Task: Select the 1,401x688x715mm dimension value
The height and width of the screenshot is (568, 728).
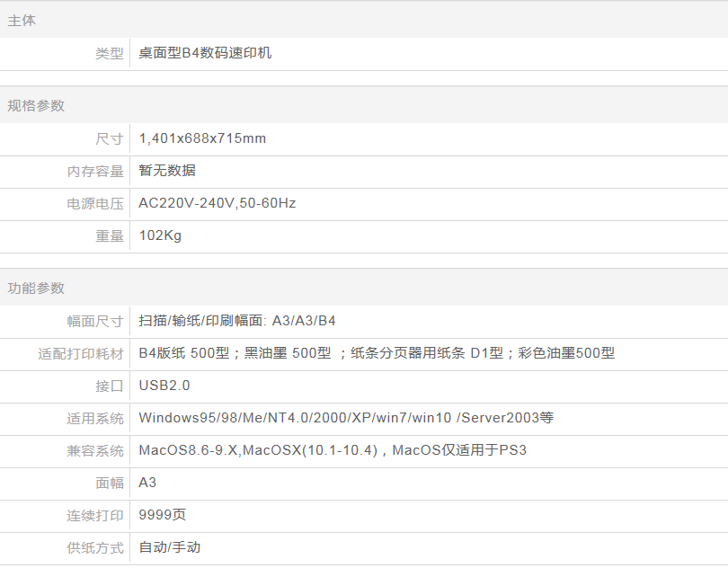Action: pos(202,138)
